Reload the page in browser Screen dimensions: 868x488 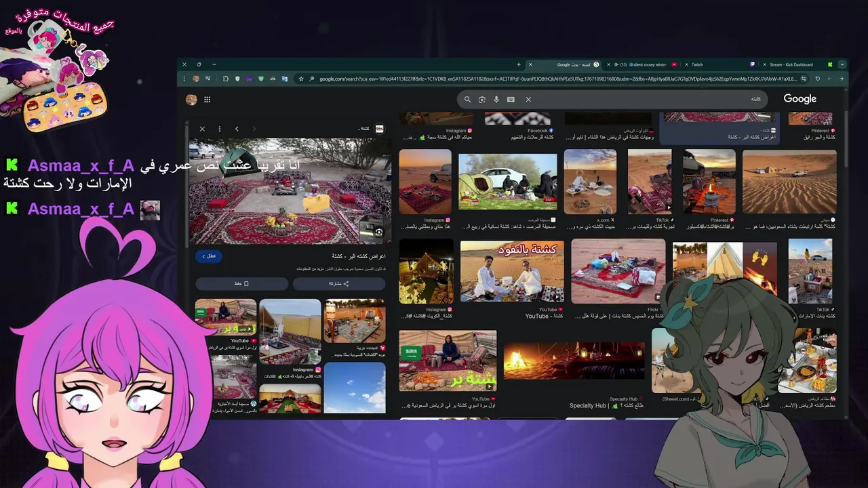pos(818,79)
